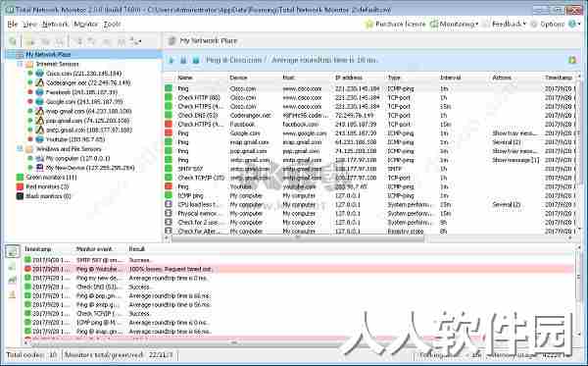Select Facebook device in tree
588x366 pixels.
(x=81, y=92)
